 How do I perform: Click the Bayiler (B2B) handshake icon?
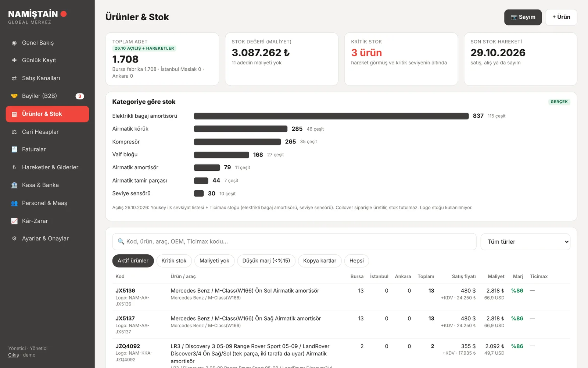(14, 96)
